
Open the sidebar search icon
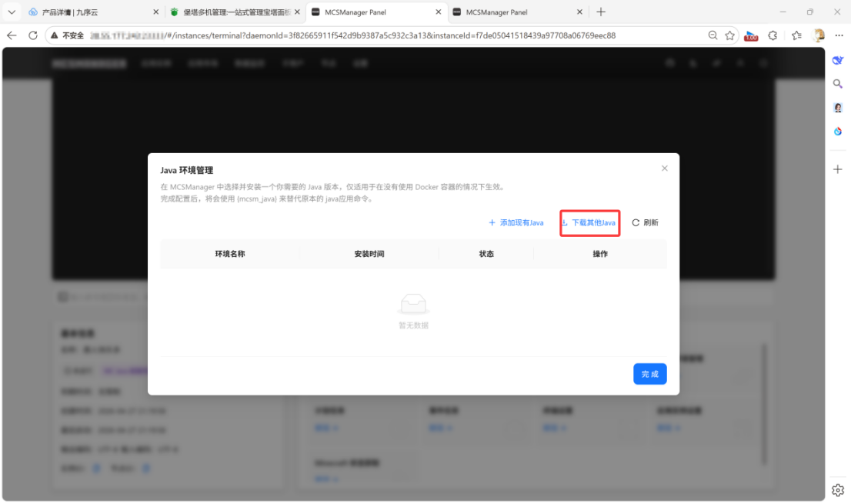point(838,84)
